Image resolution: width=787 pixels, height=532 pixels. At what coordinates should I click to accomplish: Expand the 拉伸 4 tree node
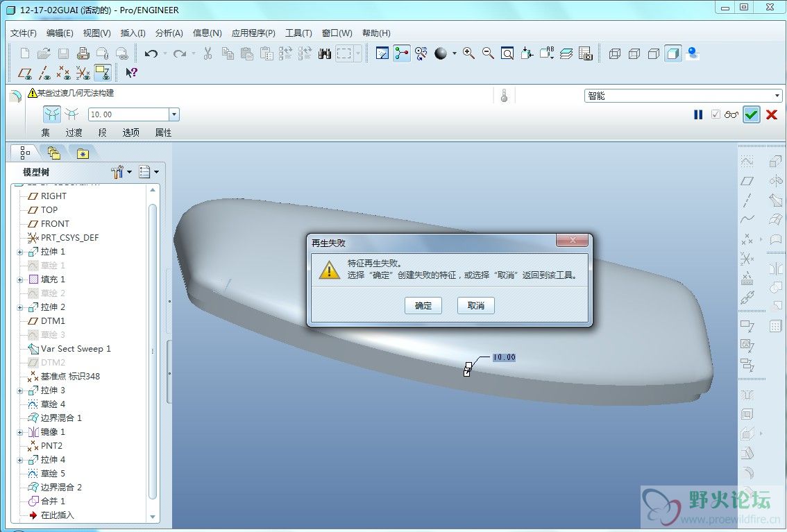click(20, 460)
